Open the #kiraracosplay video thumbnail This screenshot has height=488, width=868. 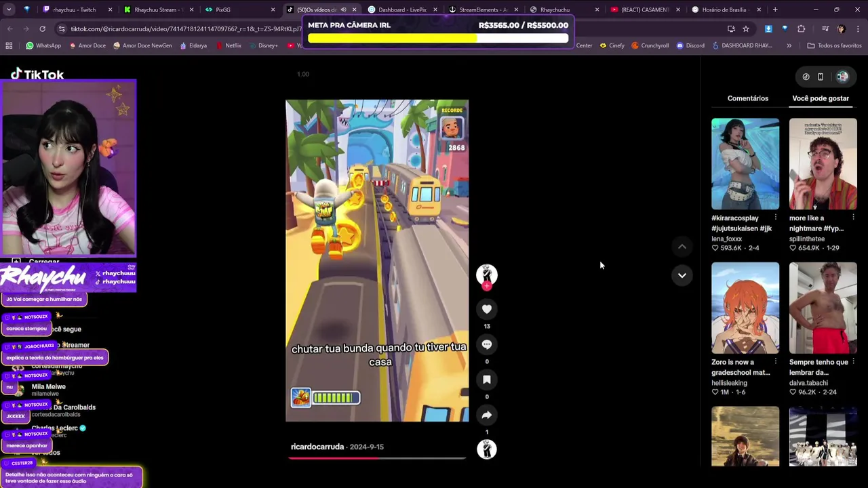(745, 164)
